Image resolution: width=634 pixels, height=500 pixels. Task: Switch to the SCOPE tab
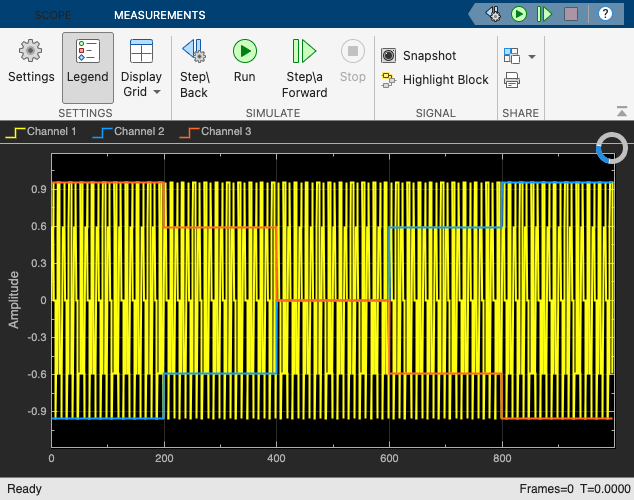(x=53, y=15)
